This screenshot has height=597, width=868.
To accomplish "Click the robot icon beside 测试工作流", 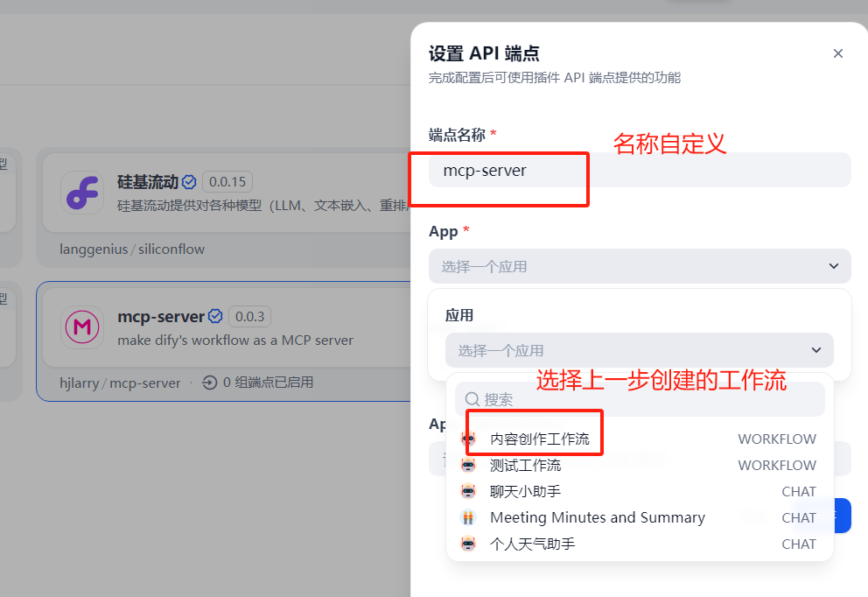I will (468, 465).
